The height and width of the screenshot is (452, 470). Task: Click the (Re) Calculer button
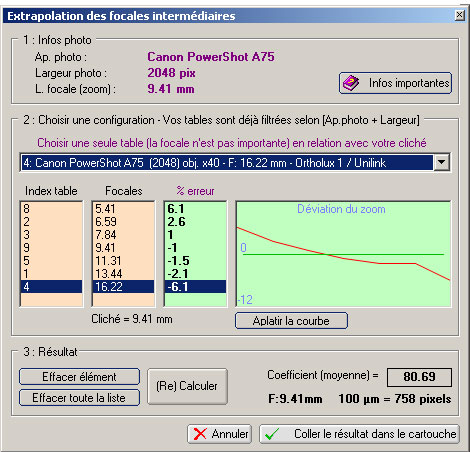[187, 386]
